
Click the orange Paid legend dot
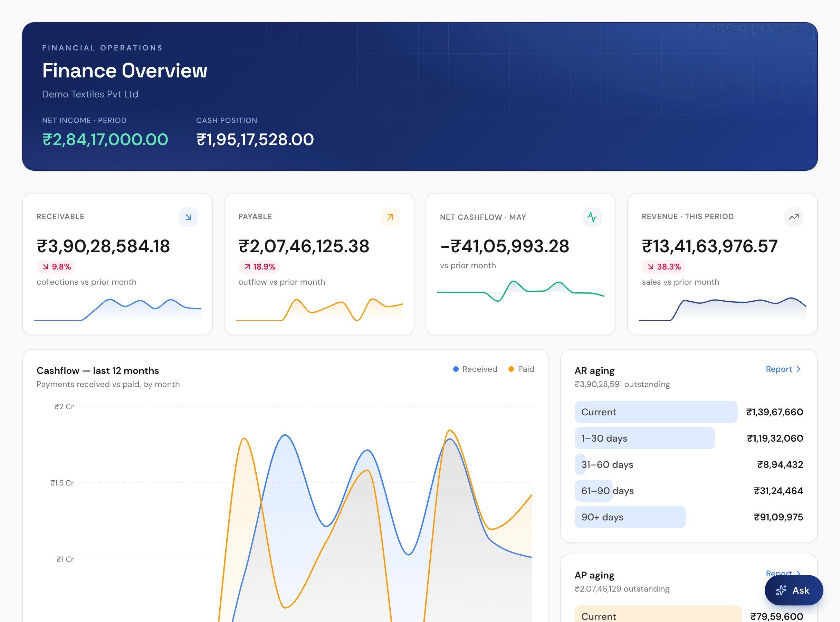pyautogui.click(x=511, y=369)
